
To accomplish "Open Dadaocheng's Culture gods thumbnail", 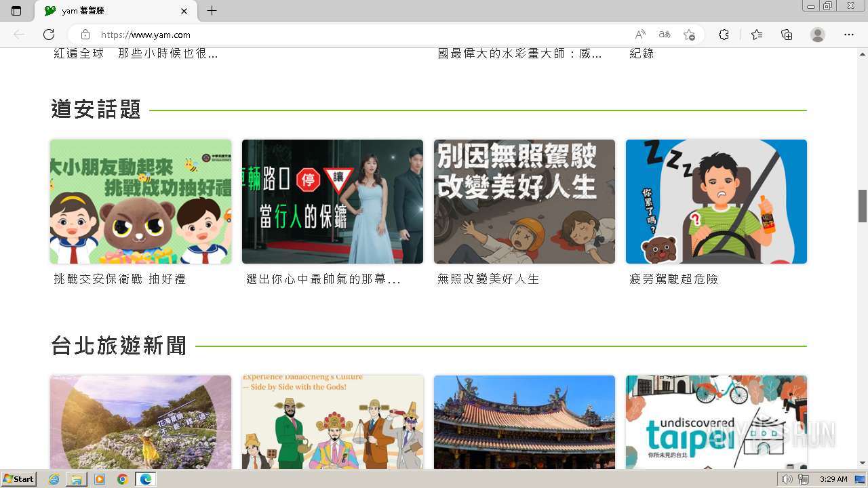I will click(332, 422).
